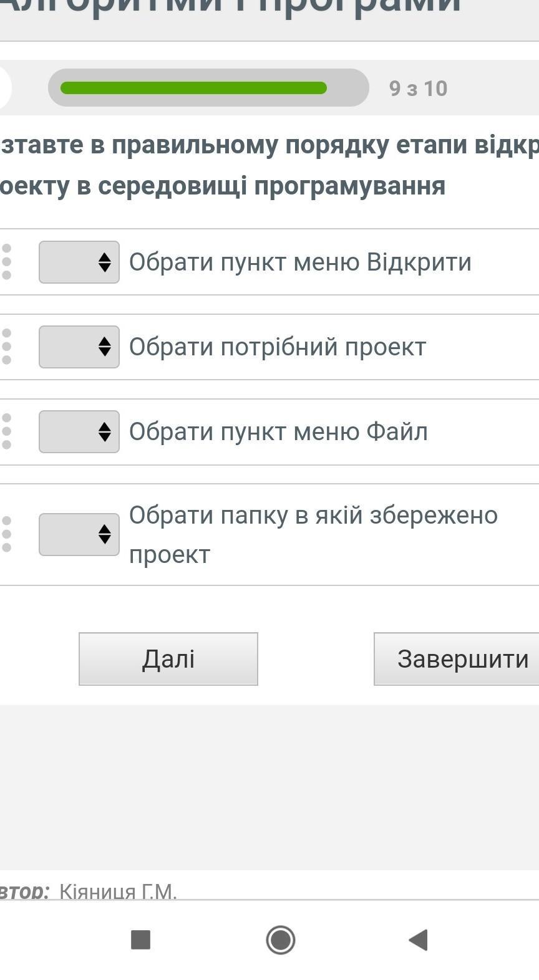Grab drag handle beside 'Обрати потрібний проект'

pos(7,347)
